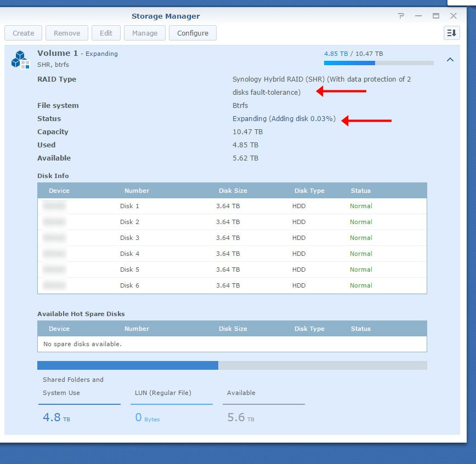Click the Device header in Hot Spare table
The image size is (476, 464).
click(x=59, y=329)
